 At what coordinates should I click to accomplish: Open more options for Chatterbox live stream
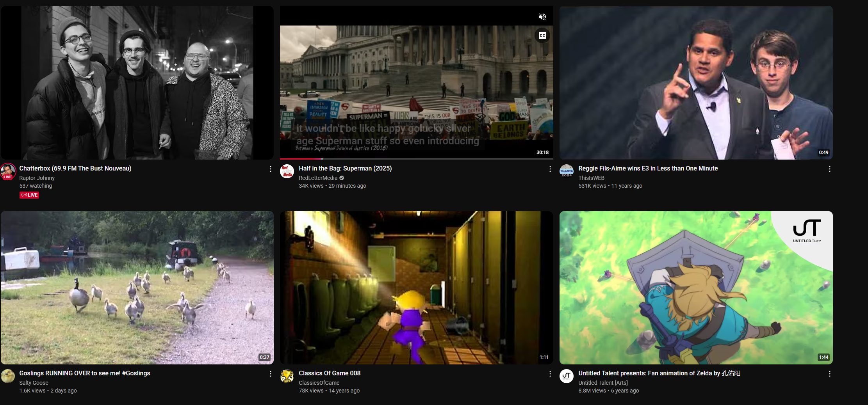[x=270, y=169]
